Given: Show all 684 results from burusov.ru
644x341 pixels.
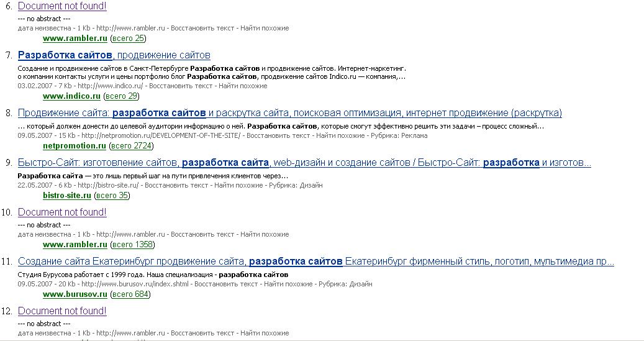Looking at the screenshot, I should coord(130,294).
